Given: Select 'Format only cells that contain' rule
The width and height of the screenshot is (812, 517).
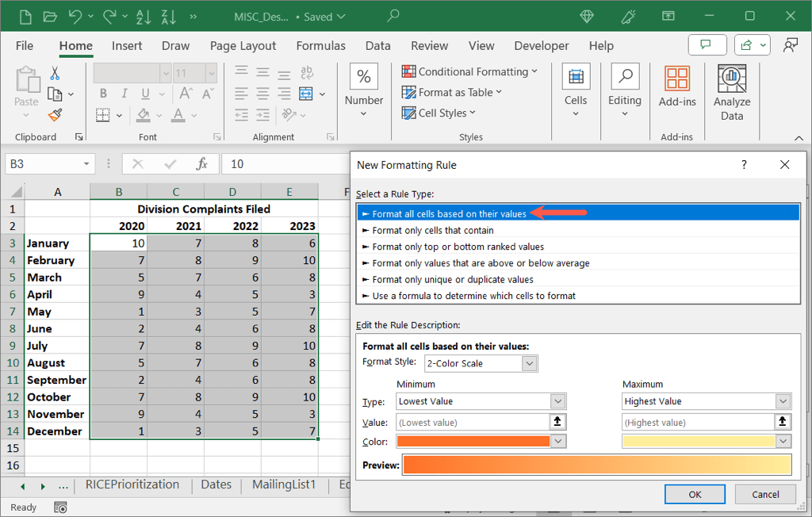Looking at the screenshot, I should (433, 230).
